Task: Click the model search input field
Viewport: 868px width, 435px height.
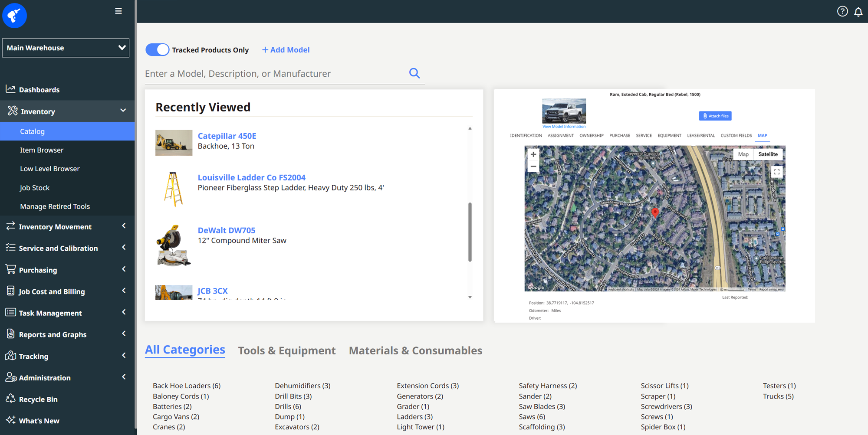Action: pos(273,74)
